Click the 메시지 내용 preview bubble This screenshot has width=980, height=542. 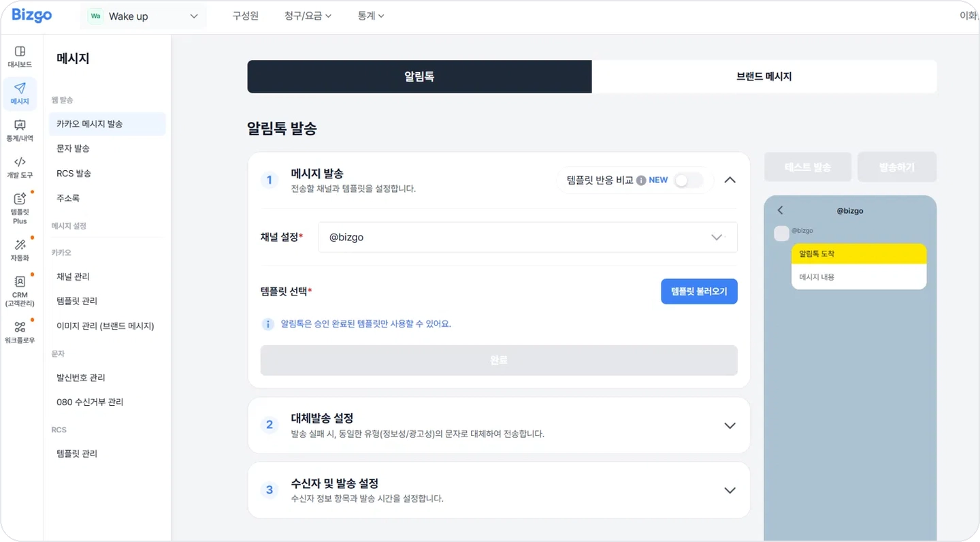[x=859, y=277]
